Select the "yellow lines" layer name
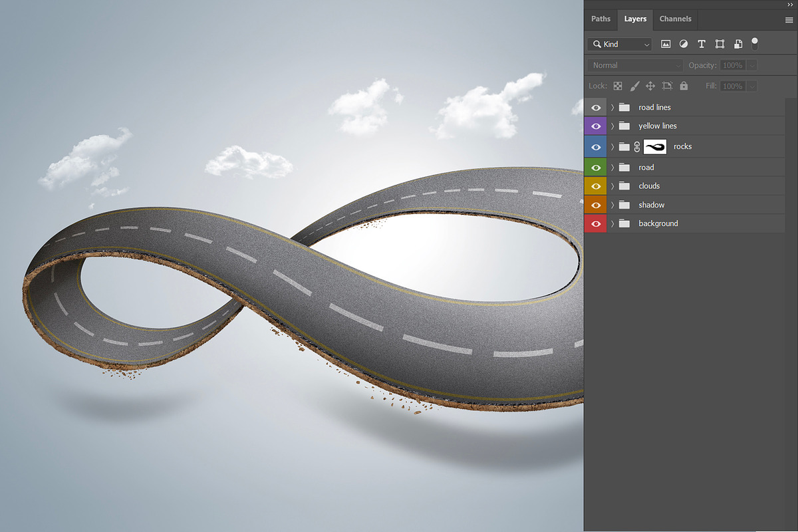The height and width of the screenshot is (532, 798). (658, 126)
